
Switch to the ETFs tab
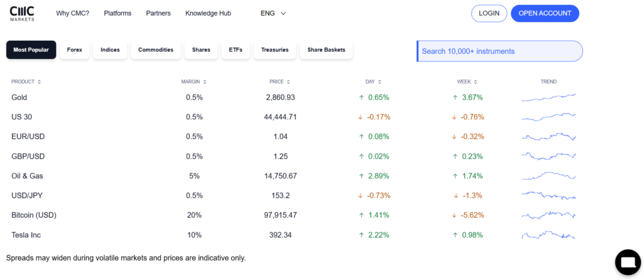[236, 50]
